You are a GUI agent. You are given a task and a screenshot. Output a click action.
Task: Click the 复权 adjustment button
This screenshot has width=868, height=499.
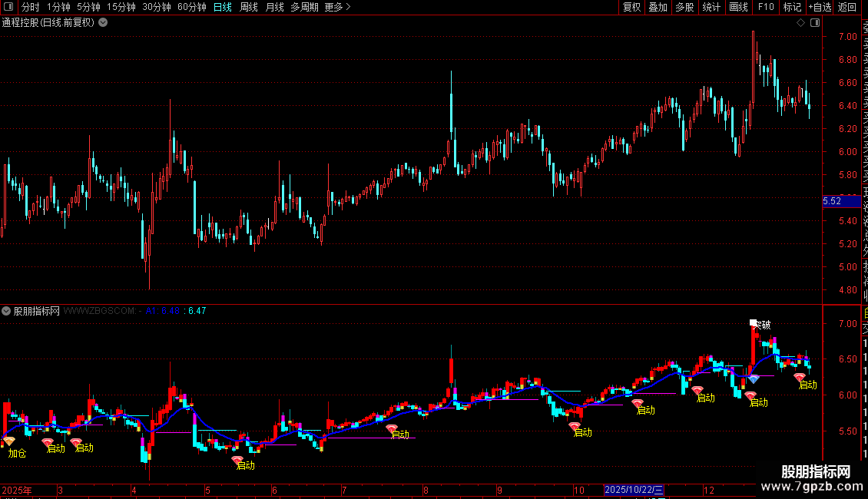(x=631, y=7)
